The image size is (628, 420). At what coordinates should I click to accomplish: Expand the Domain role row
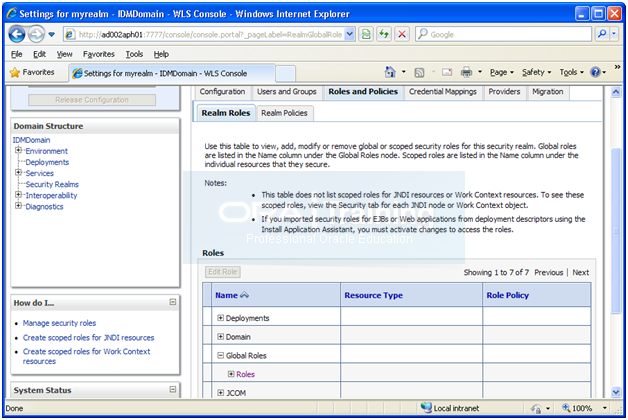click(220, 337)
